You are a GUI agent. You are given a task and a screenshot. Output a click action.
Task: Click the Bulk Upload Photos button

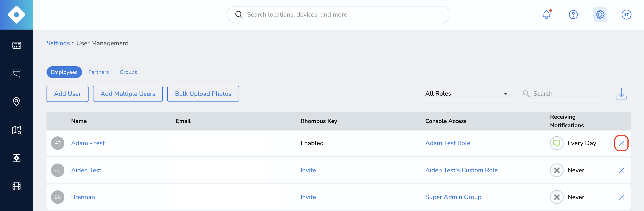203,94
